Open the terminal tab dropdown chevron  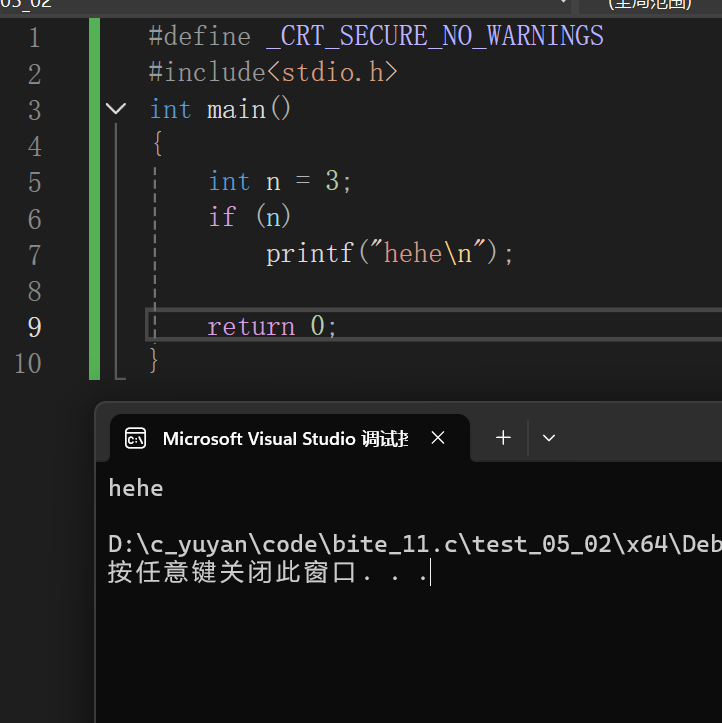point(549,438)
